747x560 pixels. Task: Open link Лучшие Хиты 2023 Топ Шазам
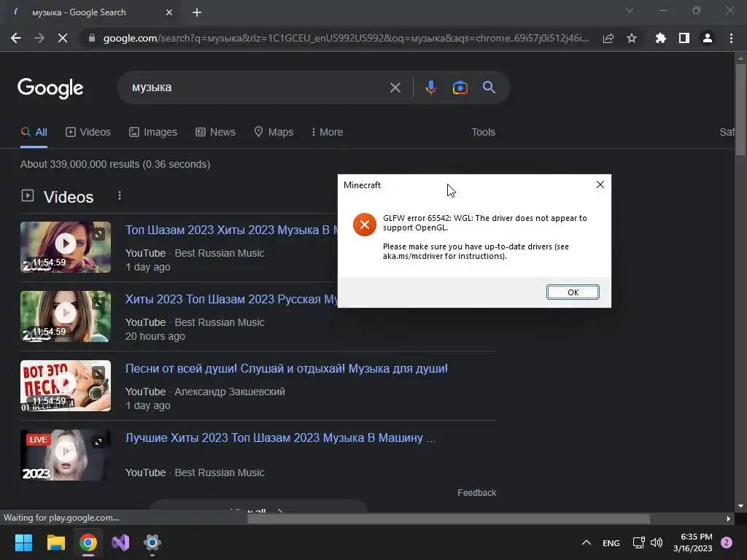[x=280, y=438]
